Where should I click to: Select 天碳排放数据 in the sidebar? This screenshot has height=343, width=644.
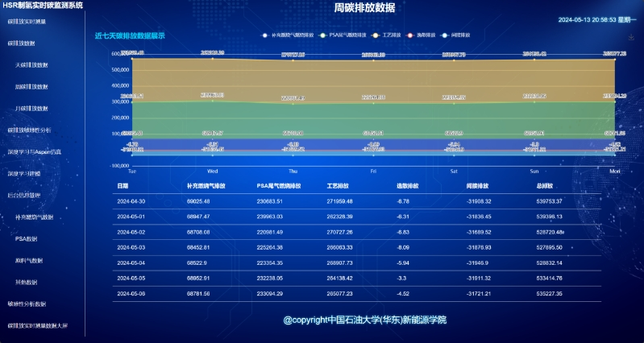coord(31,64)
